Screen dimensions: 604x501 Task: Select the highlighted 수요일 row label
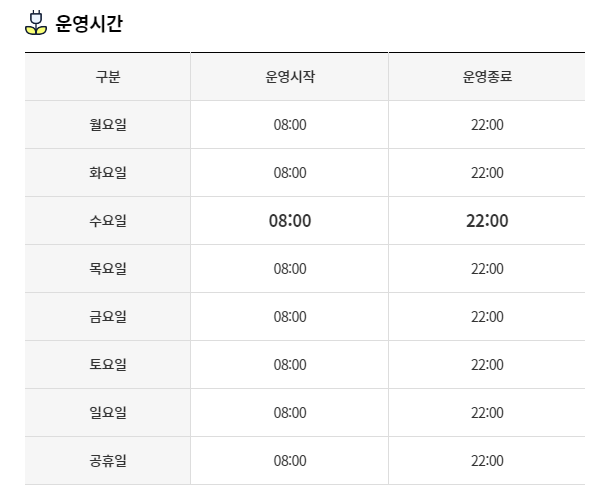tap(108, 221)
